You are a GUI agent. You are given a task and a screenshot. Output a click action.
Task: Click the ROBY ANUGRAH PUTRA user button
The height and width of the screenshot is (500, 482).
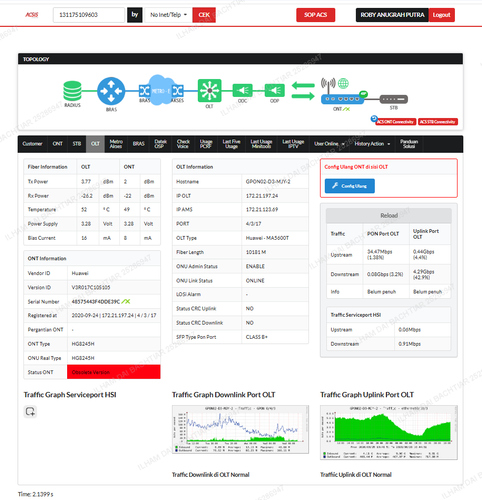click(392, 15)
